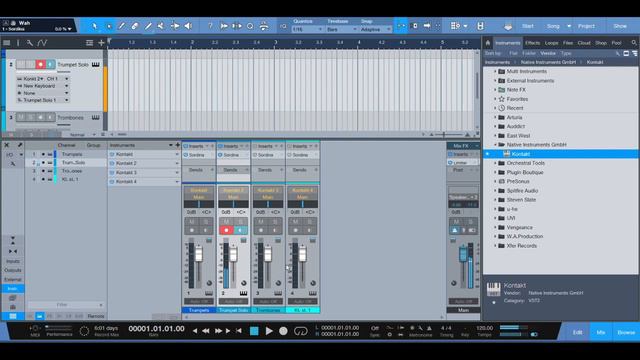Open the Song menu
Image resolution: width=640 pixels, height=360 pixels.
pos(553,26)
